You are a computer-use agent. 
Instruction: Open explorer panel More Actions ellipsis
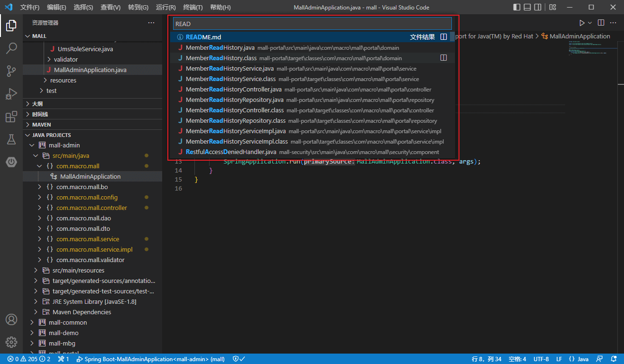click(x=151, y=23)
